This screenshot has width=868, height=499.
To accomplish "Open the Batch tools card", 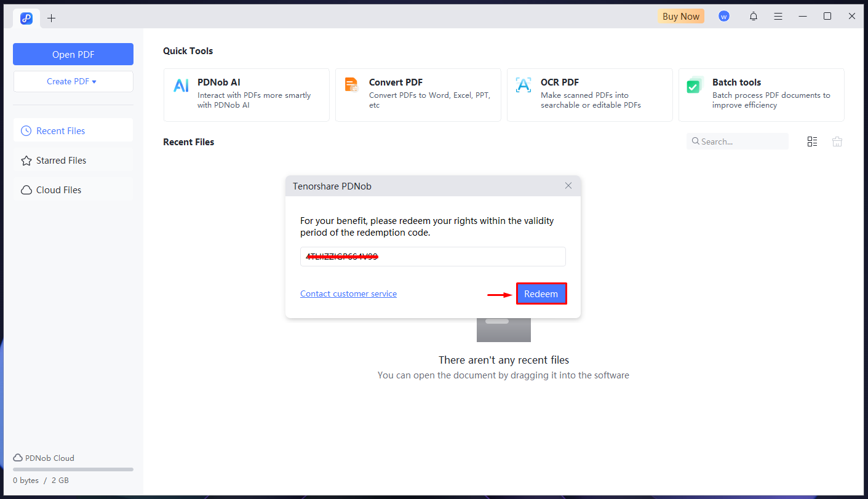I will point(762,95).
